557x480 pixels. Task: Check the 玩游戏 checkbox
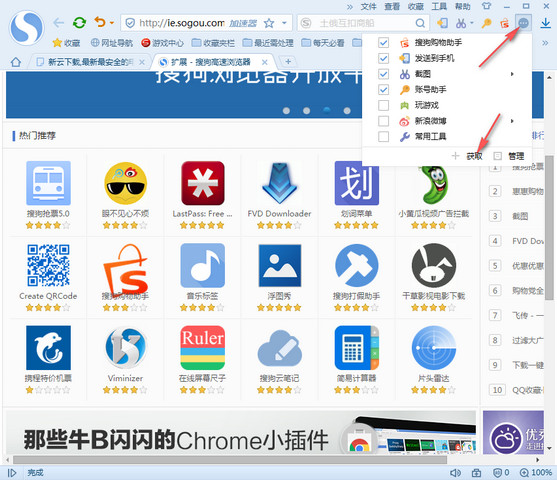click(383, 105)
